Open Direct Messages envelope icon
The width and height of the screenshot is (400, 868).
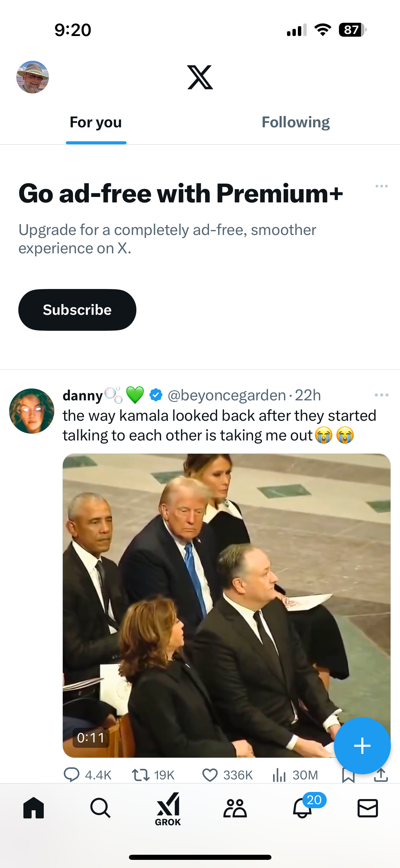pyautogui.click(x=368, y=808)
